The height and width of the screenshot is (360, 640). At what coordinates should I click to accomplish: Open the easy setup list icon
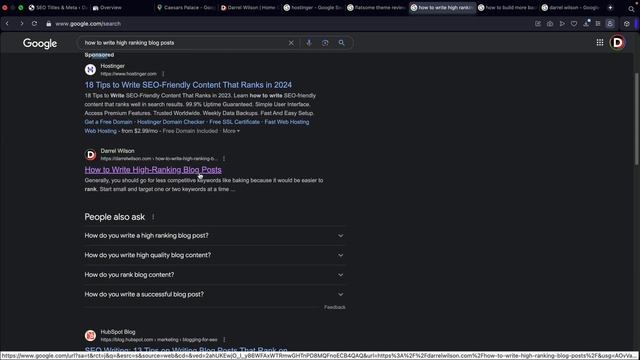(x=598, y=24)
